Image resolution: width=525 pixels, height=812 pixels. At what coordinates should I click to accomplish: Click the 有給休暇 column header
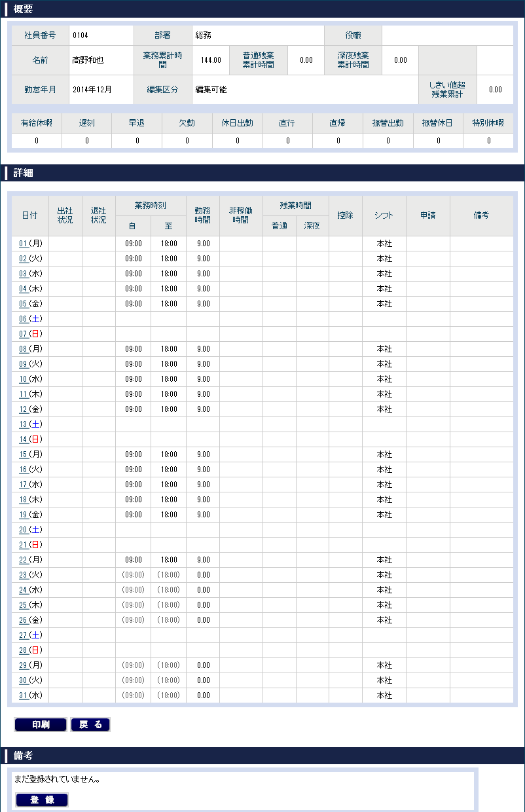tap(37, 123)
